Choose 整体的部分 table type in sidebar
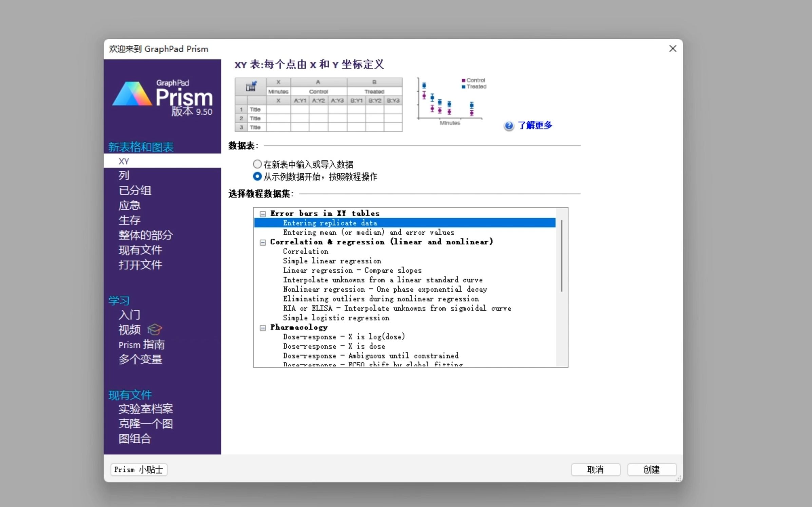This screenshot has width=812, height=507. point(146,235)
